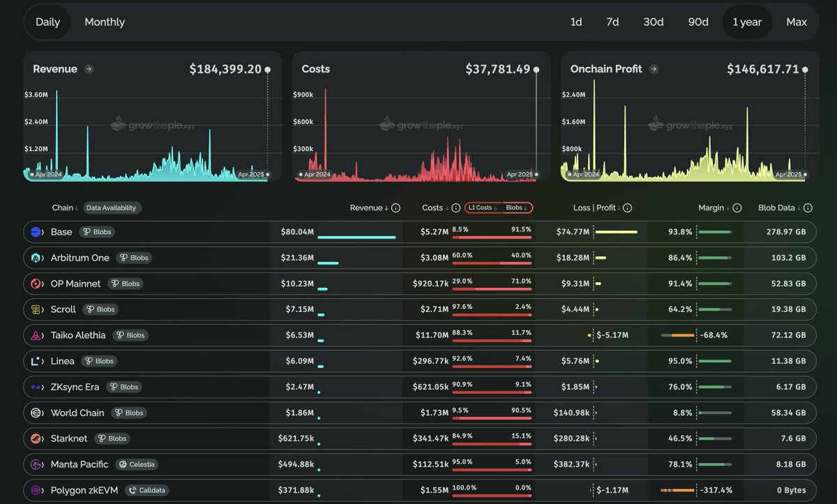Click the arrow icon beside Onchain Profit
Viewport: 837px width, 504px height.
654,69
